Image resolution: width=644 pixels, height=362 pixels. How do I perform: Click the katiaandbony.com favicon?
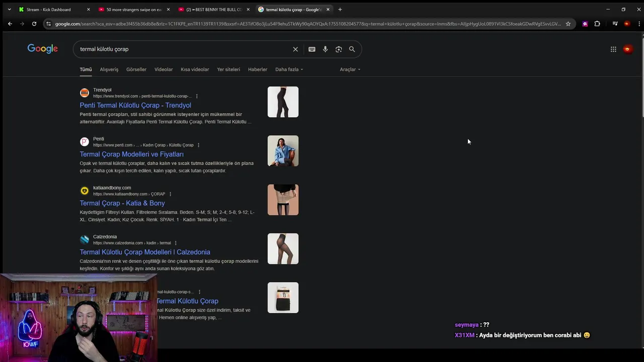coord(85,191)
